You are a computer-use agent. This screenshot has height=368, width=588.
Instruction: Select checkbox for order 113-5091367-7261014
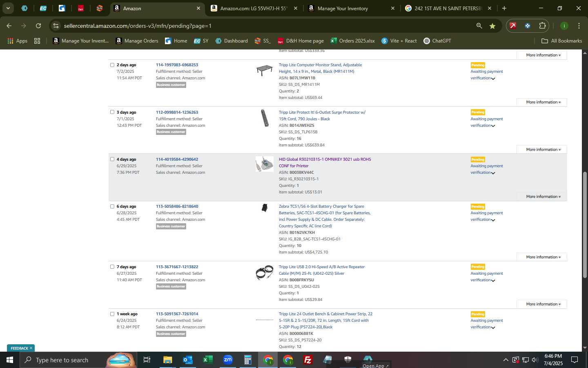click(112, 314)
